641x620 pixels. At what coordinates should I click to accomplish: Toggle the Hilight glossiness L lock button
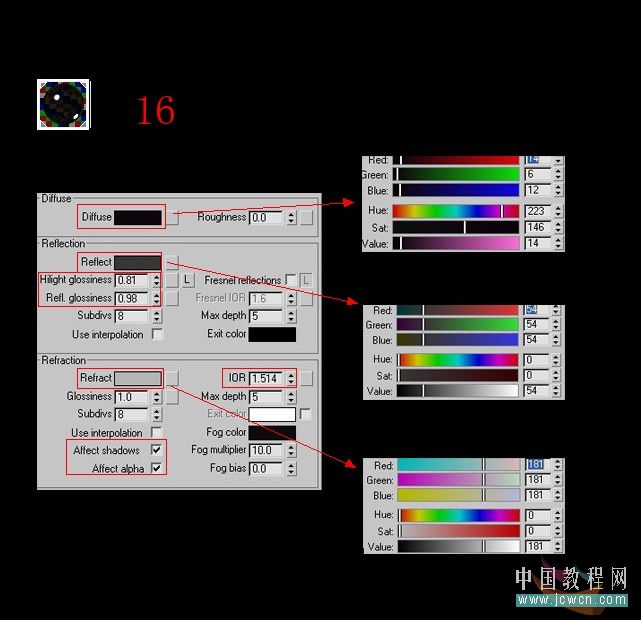tap(188, 280)
